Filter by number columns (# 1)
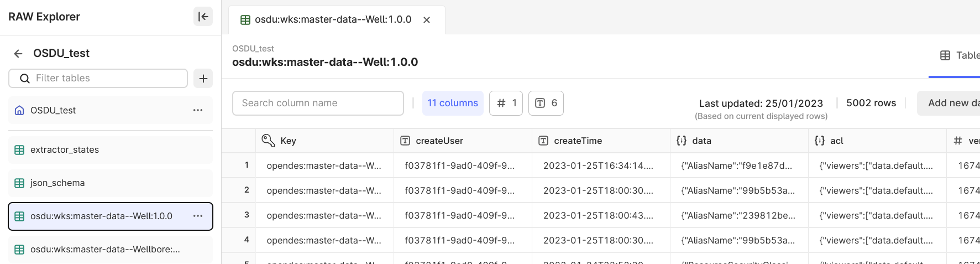 (x=506, y=103)
